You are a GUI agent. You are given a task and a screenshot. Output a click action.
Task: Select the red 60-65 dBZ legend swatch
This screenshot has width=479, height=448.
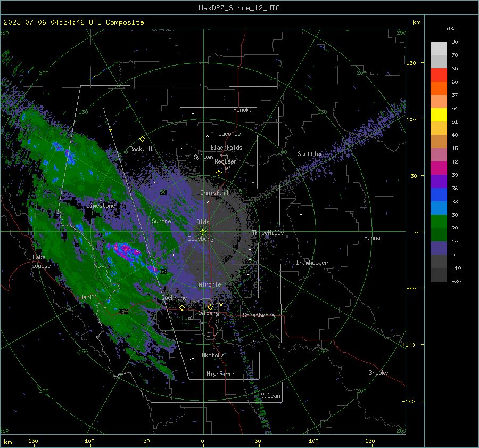(439, 75)
